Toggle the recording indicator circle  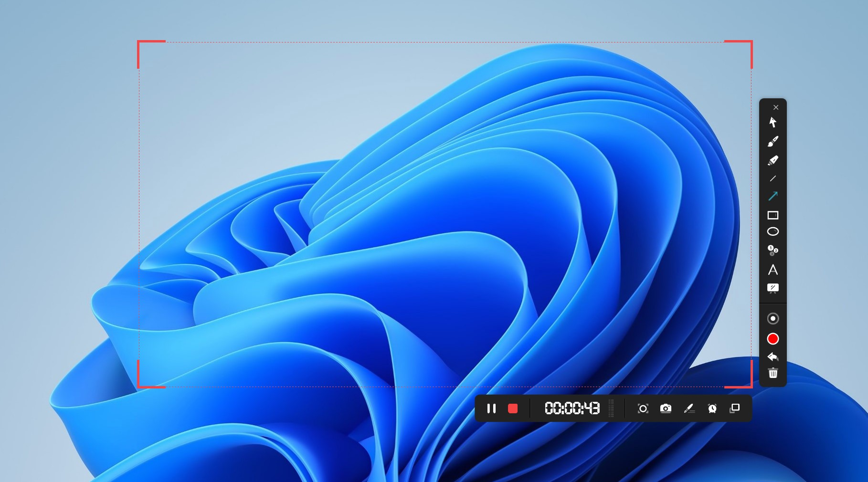773,317
